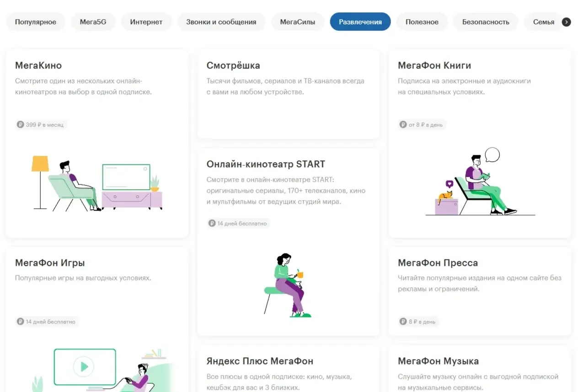Open the Семья category tab
Image resolution: width=583 pixels, height=392 pixels.
click(x=544, y=22)
